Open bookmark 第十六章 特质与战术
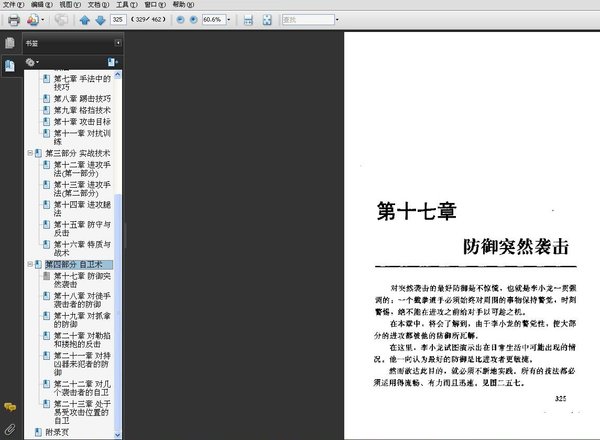This screenshot has width=600, height=440. 82,248
